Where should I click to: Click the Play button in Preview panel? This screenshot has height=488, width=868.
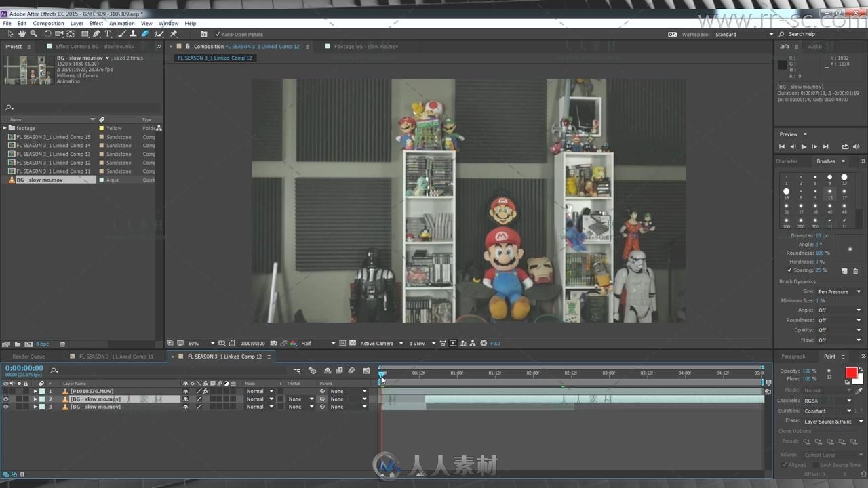pos(804,146)
